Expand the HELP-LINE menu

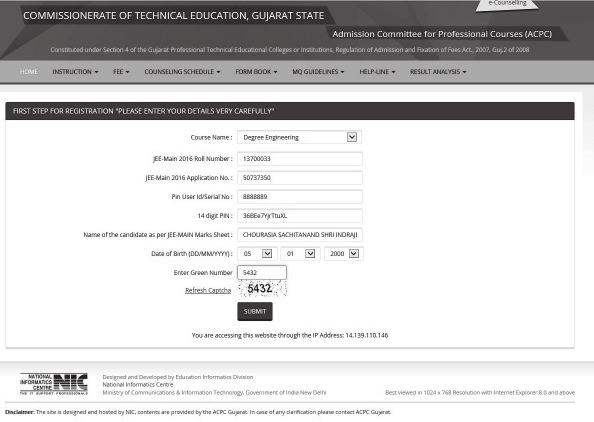click(x=377, y=72)
